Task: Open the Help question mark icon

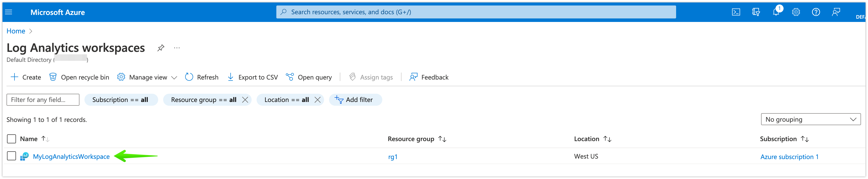Action: (x=816, y=12)
